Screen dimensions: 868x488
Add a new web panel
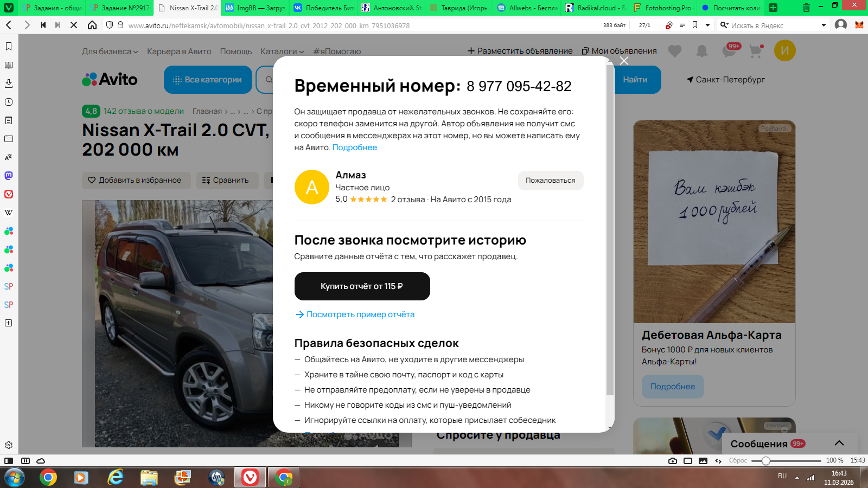tap(9, 323)
